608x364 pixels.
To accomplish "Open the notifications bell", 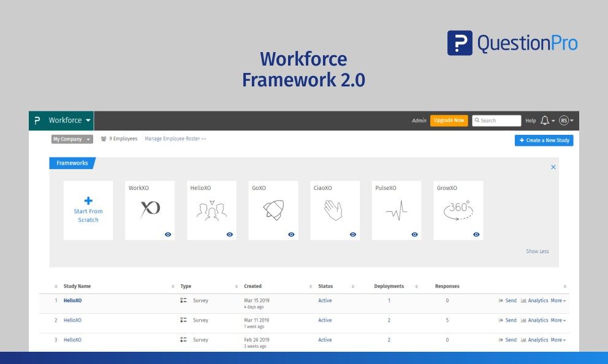I will coord(547,121).
